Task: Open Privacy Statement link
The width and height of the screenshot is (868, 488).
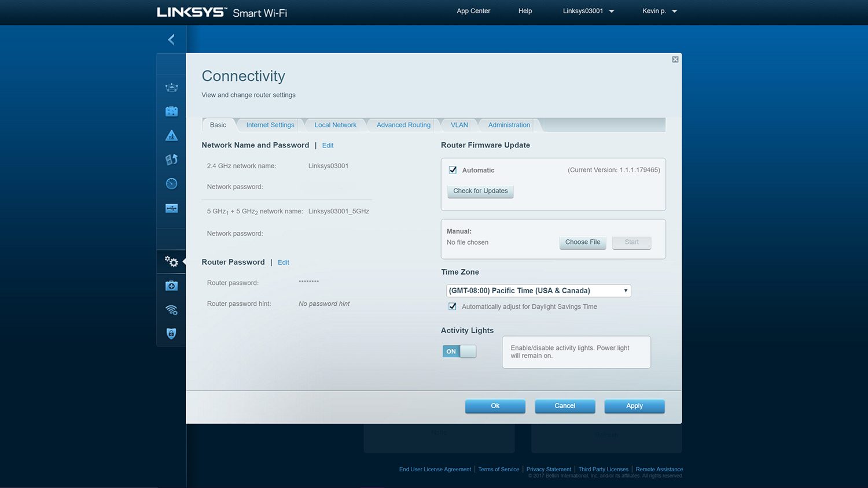Action: pos(549,469)
